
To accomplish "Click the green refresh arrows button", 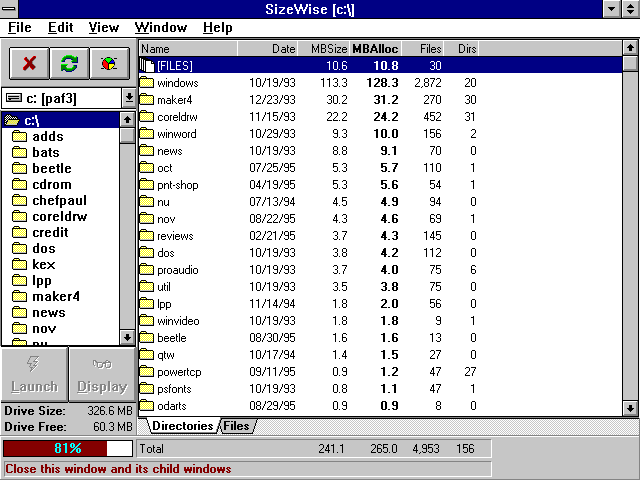I will pyautogui.click(x=69, y=63).
